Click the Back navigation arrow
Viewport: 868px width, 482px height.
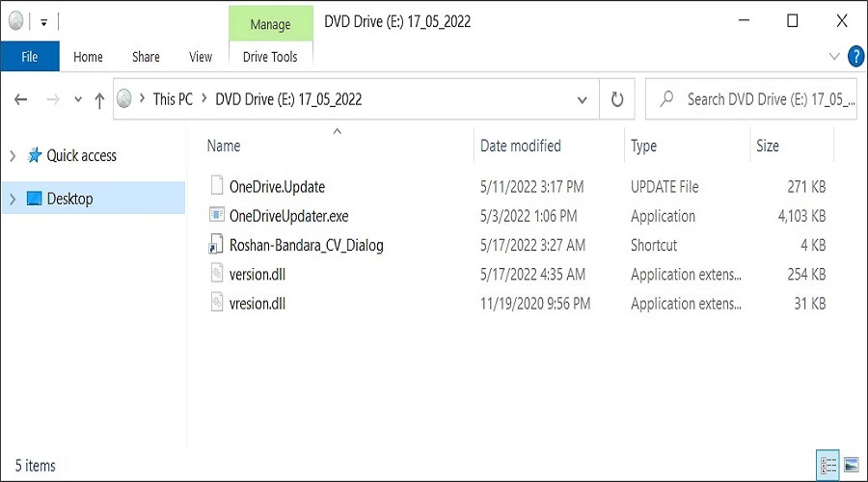tap(21, 99)
